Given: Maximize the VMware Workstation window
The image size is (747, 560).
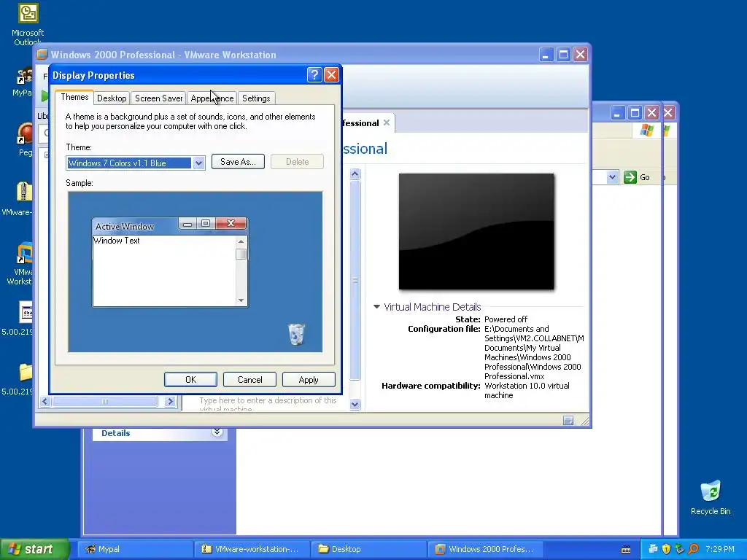Looking at the screenshot, I should click(563, 54).
